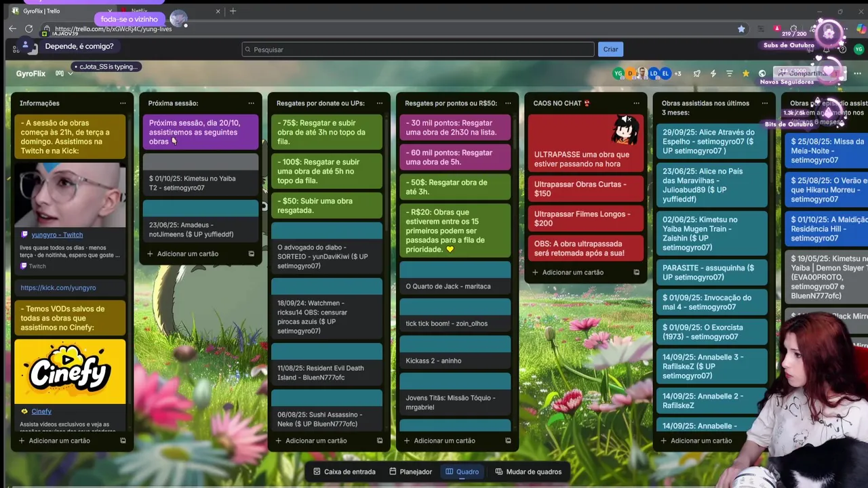Open a new browser tab
The width and height of the screenshot is (868, 488).
pos(233,11)
